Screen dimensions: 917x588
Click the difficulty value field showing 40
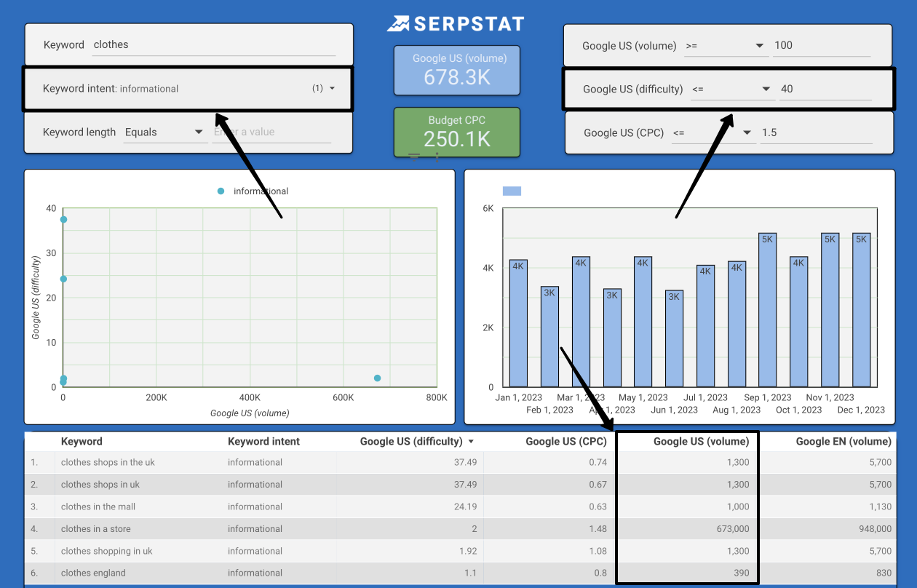point(825,90)
